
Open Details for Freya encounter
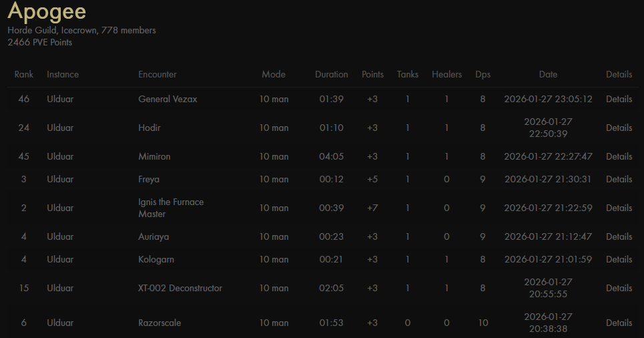[619, 179]
